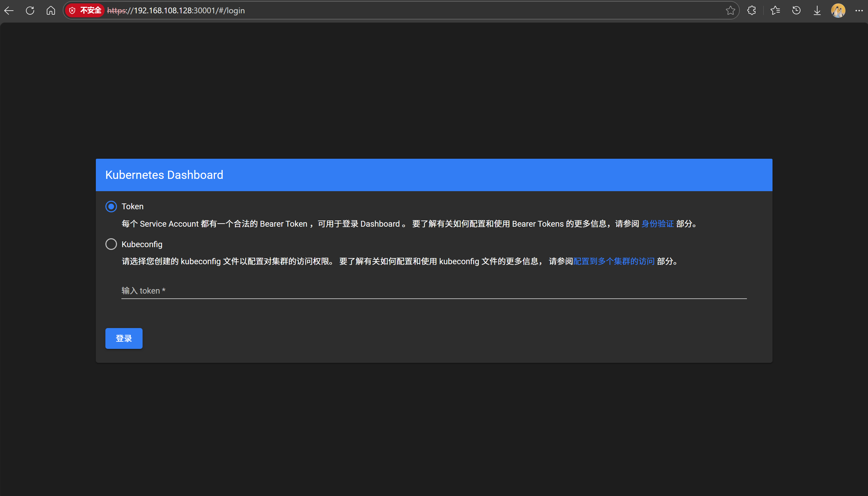
Task: Click the 不安全 security warning badge
Action: click(85, 11)
